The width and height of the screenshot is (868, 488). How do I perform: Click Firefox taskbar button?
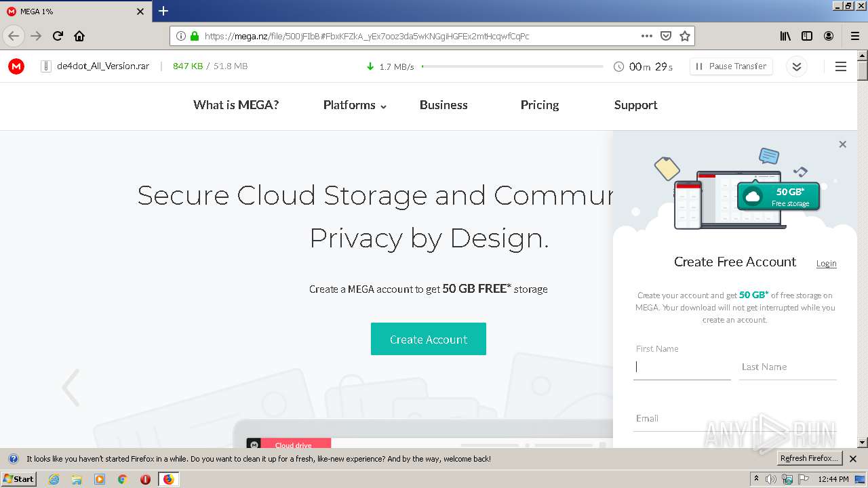click(168, 479)
